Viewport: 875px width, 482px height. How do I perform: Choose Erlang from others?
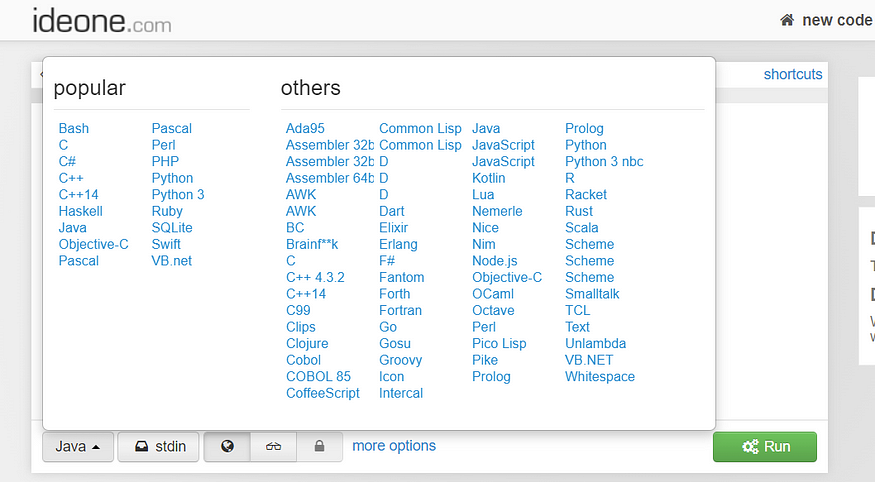coord(398,244)
